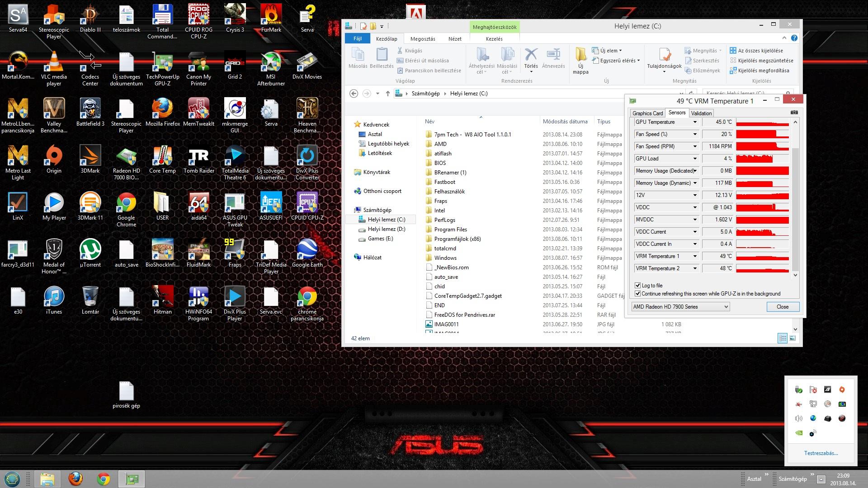868x488 pixels.
Task: Toggle the Log to file checkbox
Action: click(637, 285)
